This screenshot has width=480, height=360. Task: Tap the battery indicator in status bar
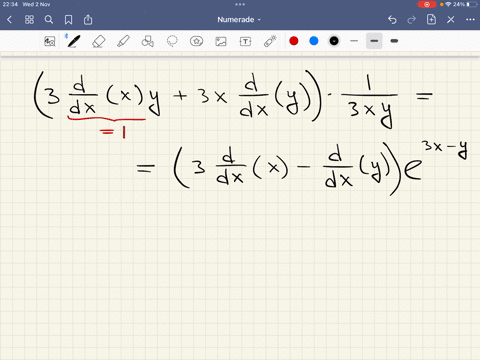click(x=472, y=4)
